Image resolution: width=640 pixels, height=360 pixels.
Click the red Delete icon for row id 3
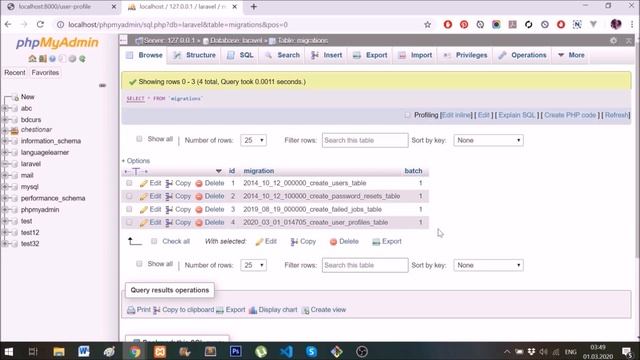click(x=199, y=210)
